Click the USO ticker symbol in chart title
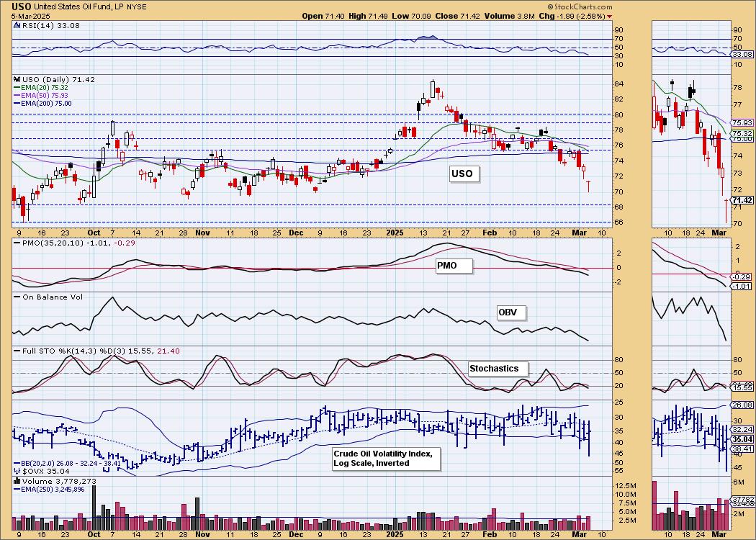Viewport: 756px width, 540px height. pos(22,6)
